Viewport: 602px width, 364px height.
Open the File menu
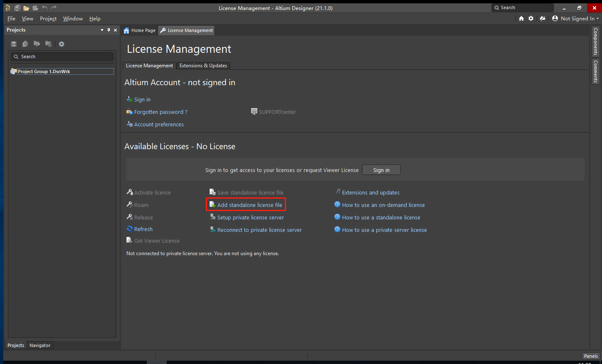click(x=11, y=18)
